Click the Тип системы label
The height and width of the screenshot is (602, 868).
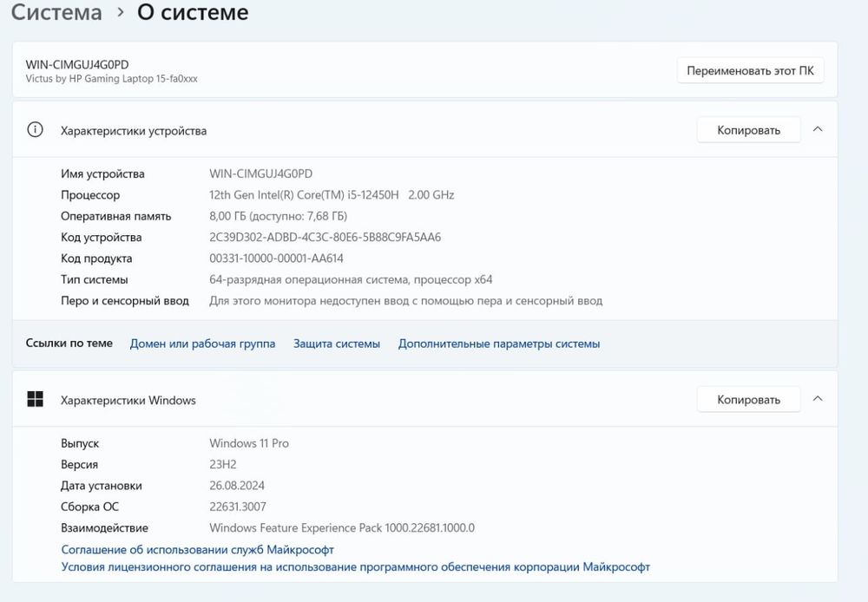(x=94, y=279)
